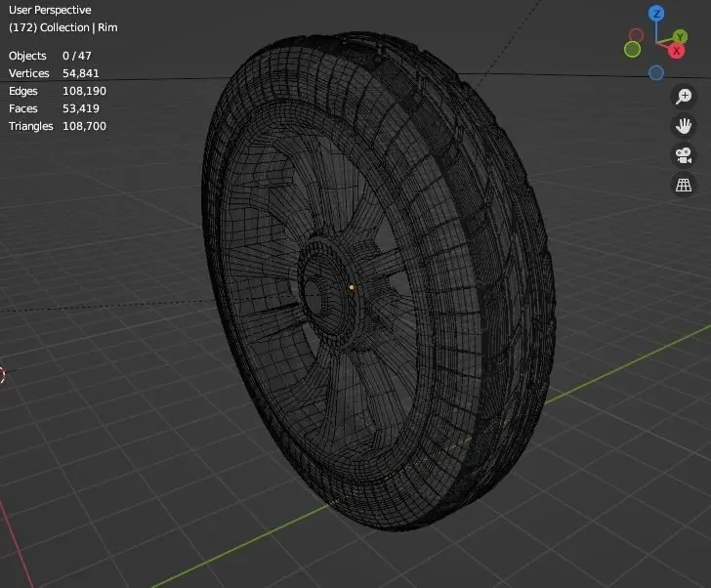Click the zoom viewport magnifier icon
The height and width of the screenshot is (588, 711).
[x=684, y=96]
